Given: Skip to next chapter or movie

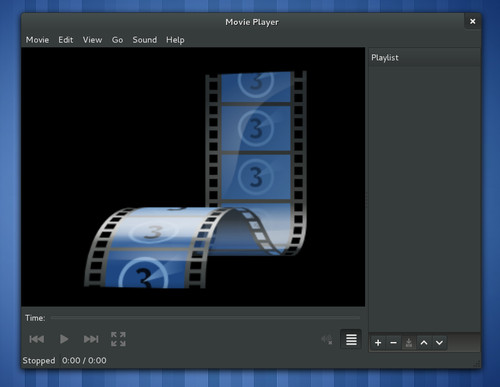Looking at the screenshot, I should click(91, 339).
